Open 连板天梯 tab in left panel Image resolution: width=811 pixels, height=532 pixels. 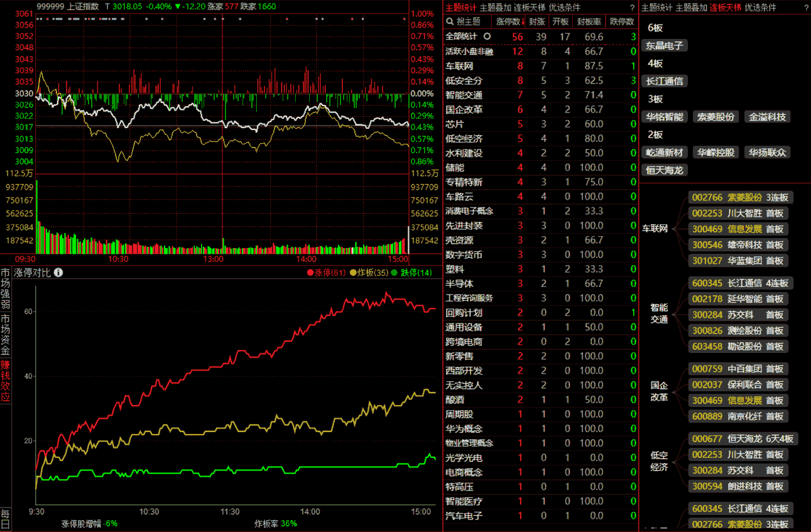point(530,8)
